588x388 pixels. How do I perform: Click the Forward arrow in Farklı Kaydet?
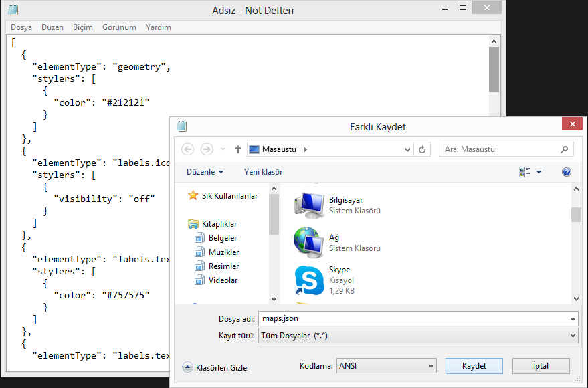tap(206, 149)
